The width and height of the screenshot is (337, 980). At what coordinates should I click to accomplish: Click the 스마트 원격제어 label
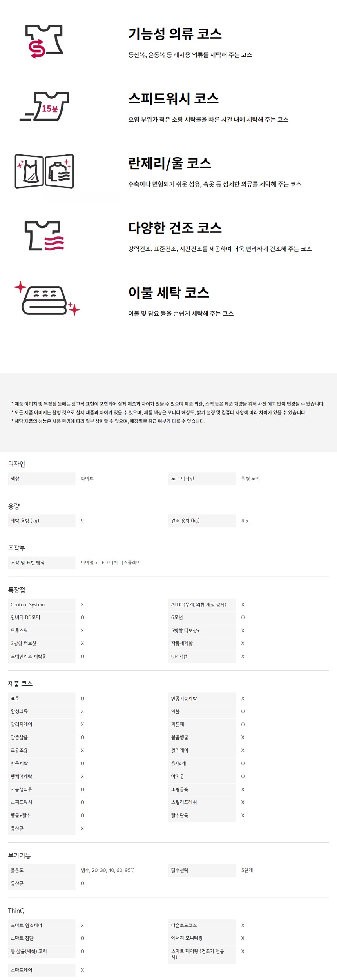(42, 926)
